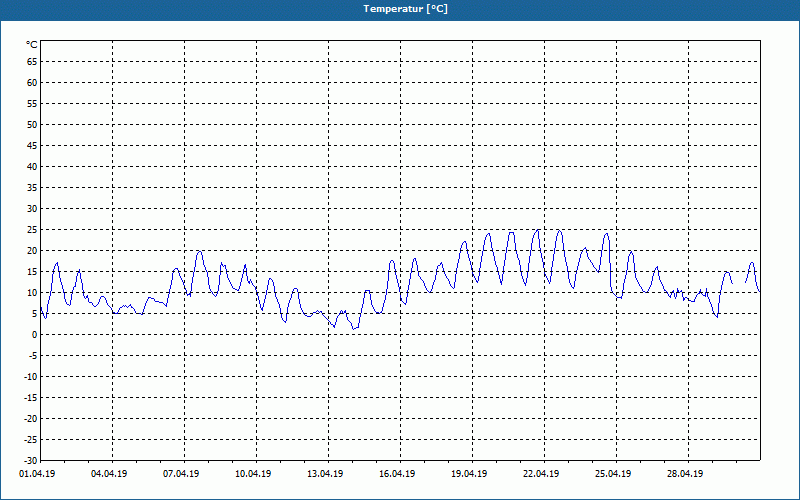800x500 pixels.
Task: Click the -25 value on the temperature axis
Action: point(30,439)
